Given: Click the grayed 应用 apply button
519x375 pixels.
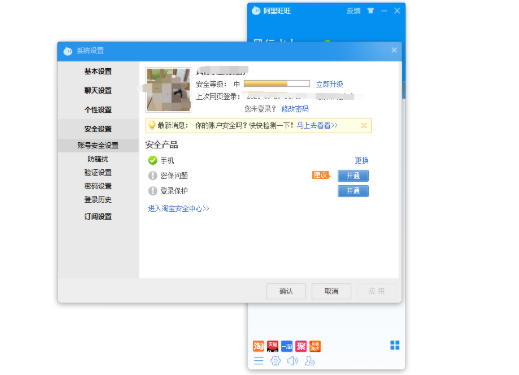Looking at the screenshot, I should [376, 291].
